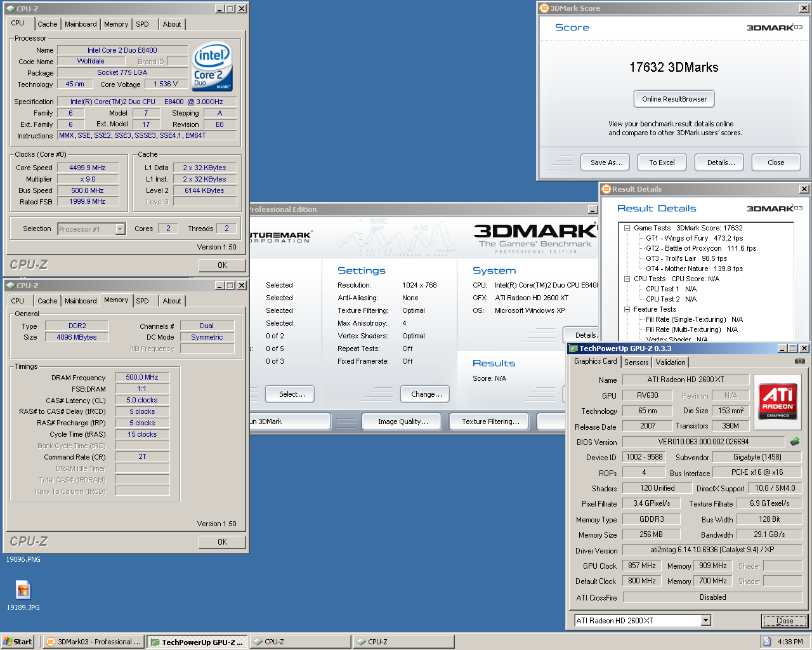812x650 pixels.
Task: Click the Save As... button
Action: (x=606, y=162)
